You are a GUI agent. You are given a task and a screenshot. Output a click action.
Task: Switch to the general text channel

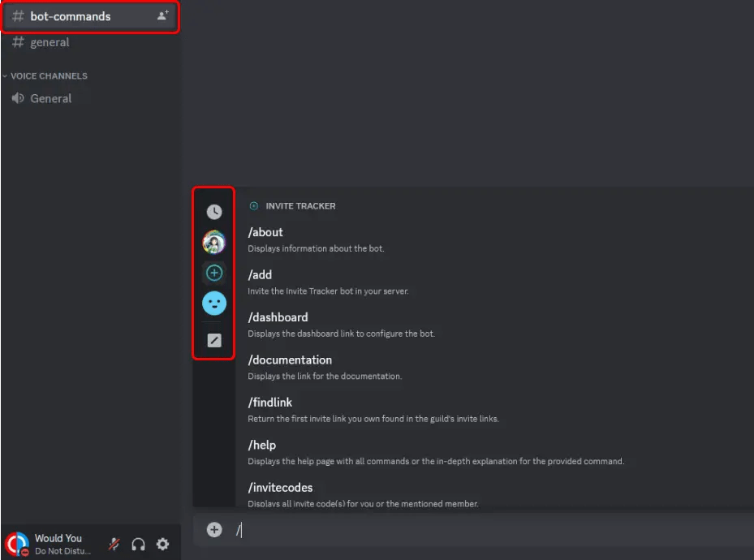click(49, 42)
